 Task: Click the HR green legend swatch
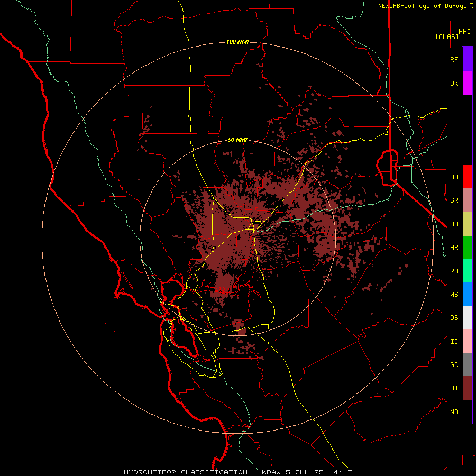tap(467, 248)
